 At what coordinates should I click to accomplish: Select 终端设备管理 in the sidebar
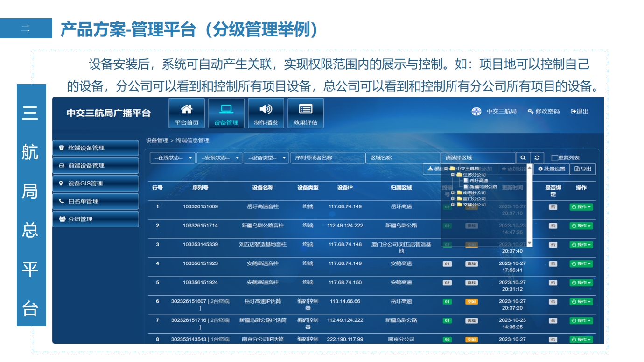tap(96, 148)
